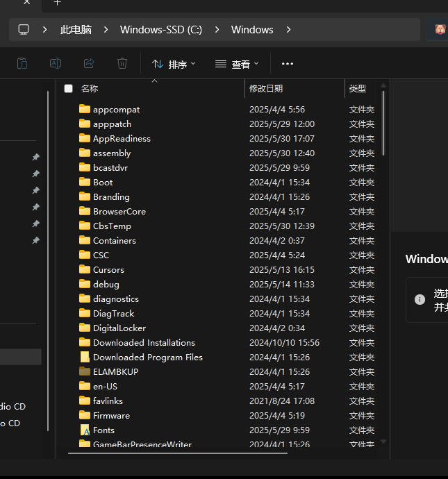The height and width of the screenshot is (479, 448).
Task: Click the file list vertical scrollbar thumb
Action: click(383, 123)
